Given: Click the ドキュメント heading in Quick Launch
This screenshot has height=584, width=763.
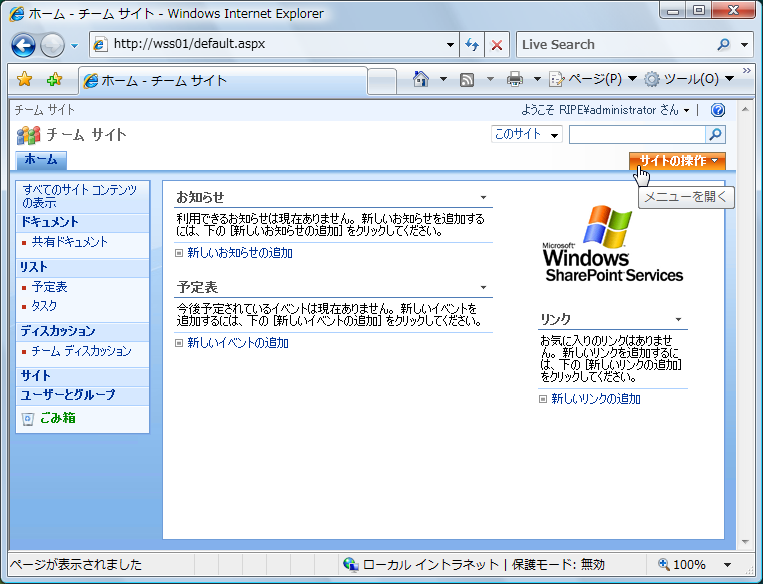Looking at the screenshot, I should pyautogui.click(x=50, y=222).
